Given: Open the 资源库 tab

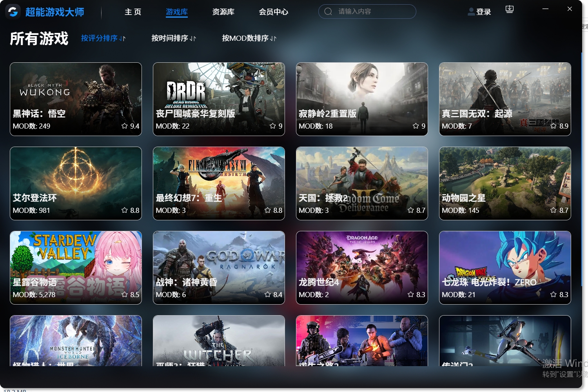Looking at the screenshot, I should pyautogui.click(x=223, y=12).
